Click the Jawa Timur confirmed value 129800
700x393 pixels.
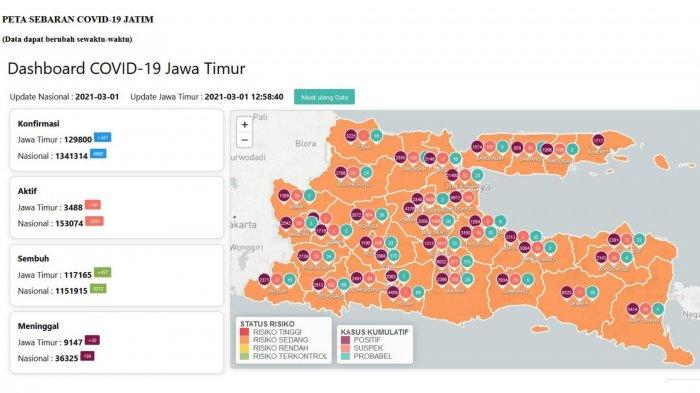78,140
